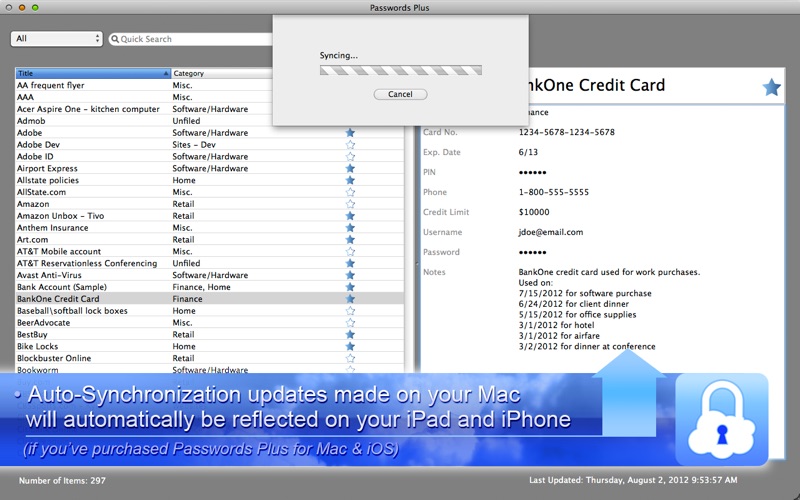
Task: Click the star on Avast Anti-Virus row
Action: coord(350,275)
